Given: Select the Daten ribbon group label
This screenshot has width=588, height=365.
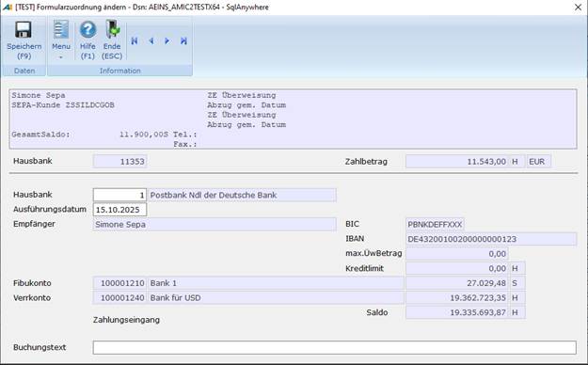Looking at the screenshot, I should [x=24, y=71].
